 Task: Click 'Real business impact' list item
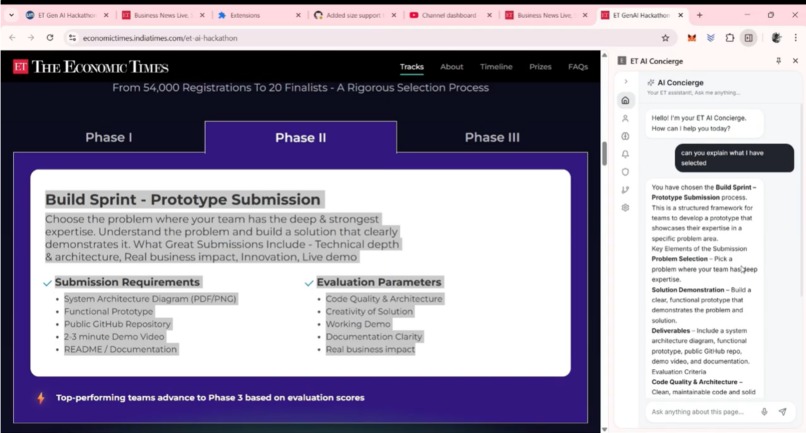pyautogui.click(x=370, y=349)
